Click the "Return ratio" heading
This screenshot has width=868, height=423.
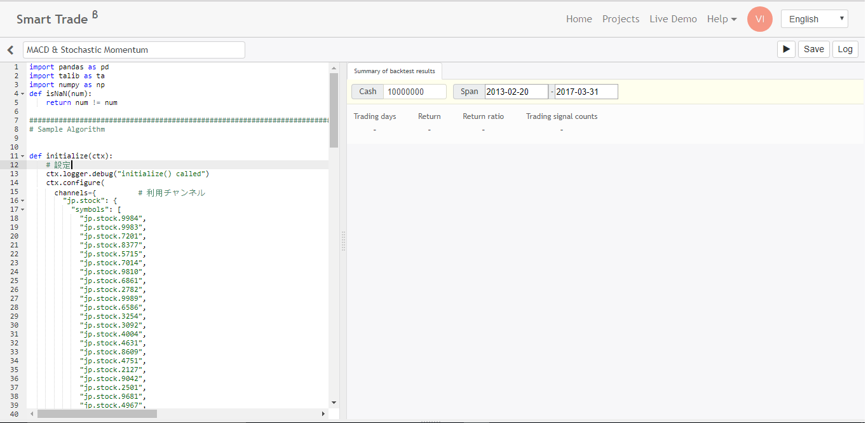[484, 116]
